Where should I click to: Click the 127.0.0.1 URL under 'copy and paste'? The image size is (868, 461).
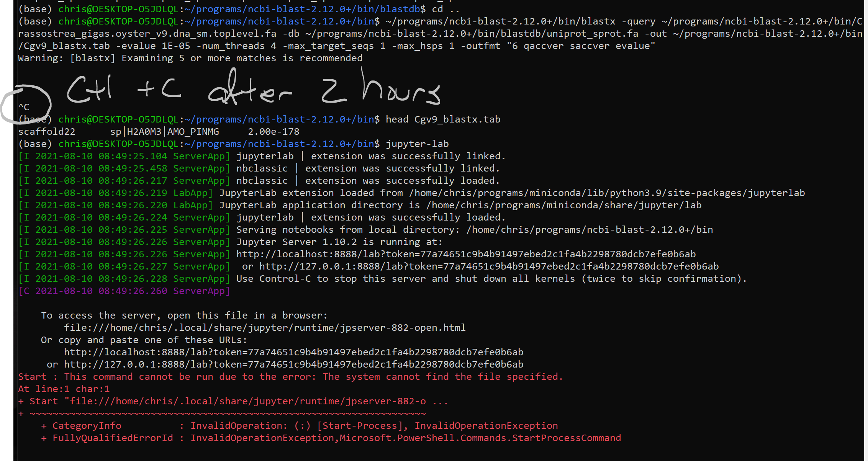(293, 365)
